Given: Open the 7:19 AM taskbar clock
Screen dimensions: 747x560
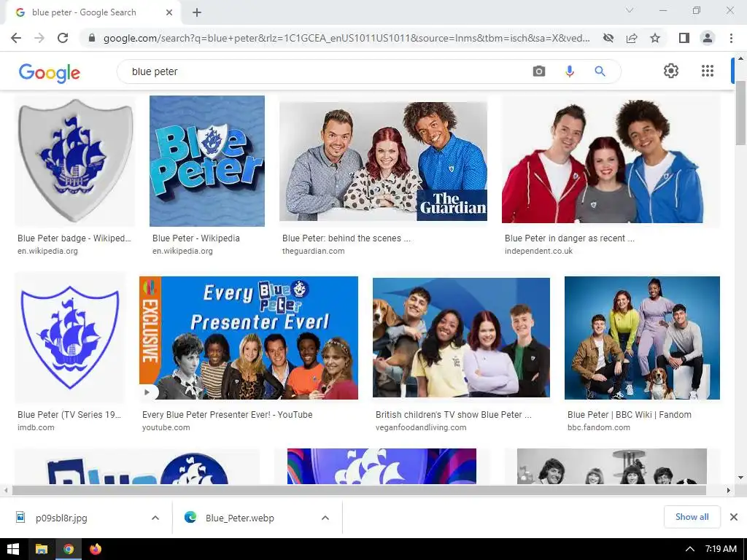Looking at the screenshot, I should click(721, 549).
